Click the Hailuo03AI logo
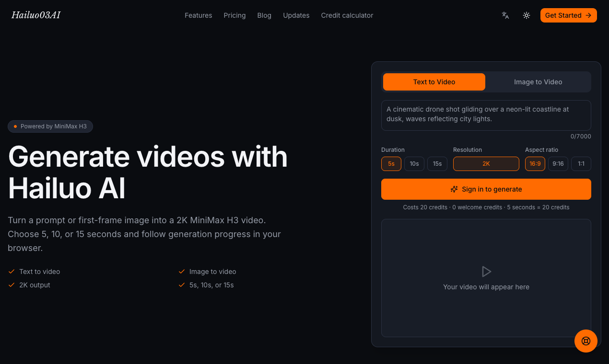 (x=36, y=15)
